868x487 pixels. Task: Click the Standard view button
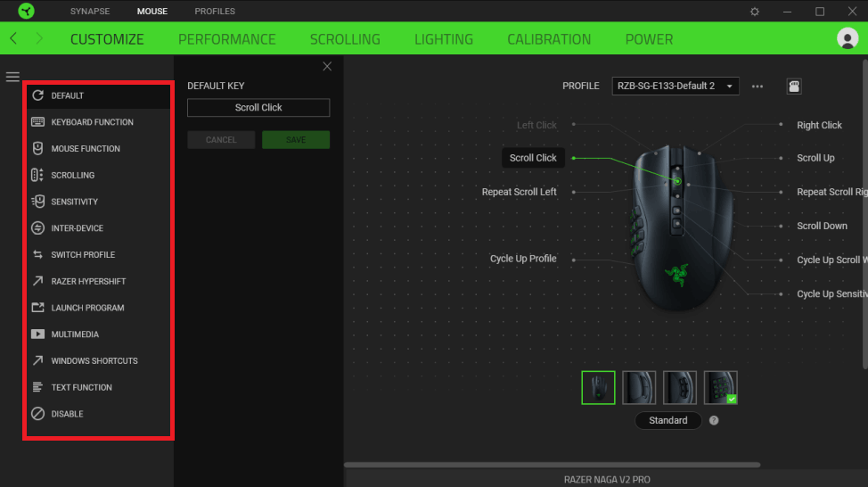[x=667, y=420]
